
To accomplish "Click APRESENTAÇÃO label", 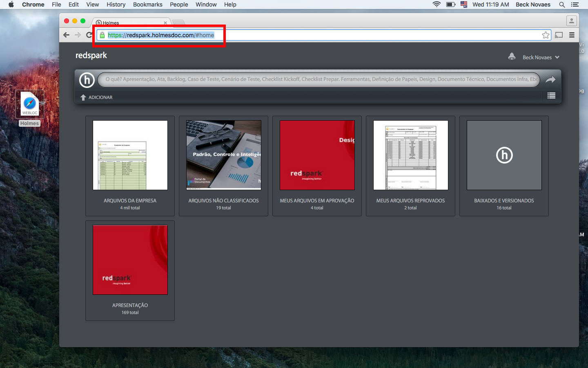I will (x=130, y=305).
